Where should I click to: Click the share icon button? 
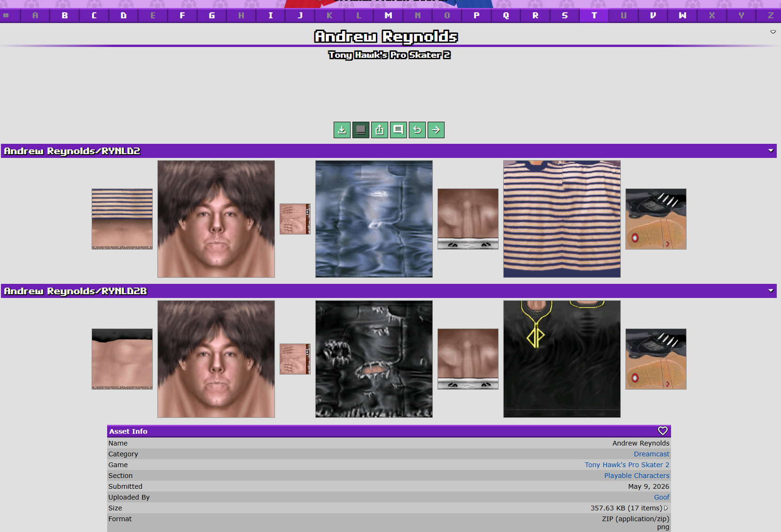(x=380, y=130)
